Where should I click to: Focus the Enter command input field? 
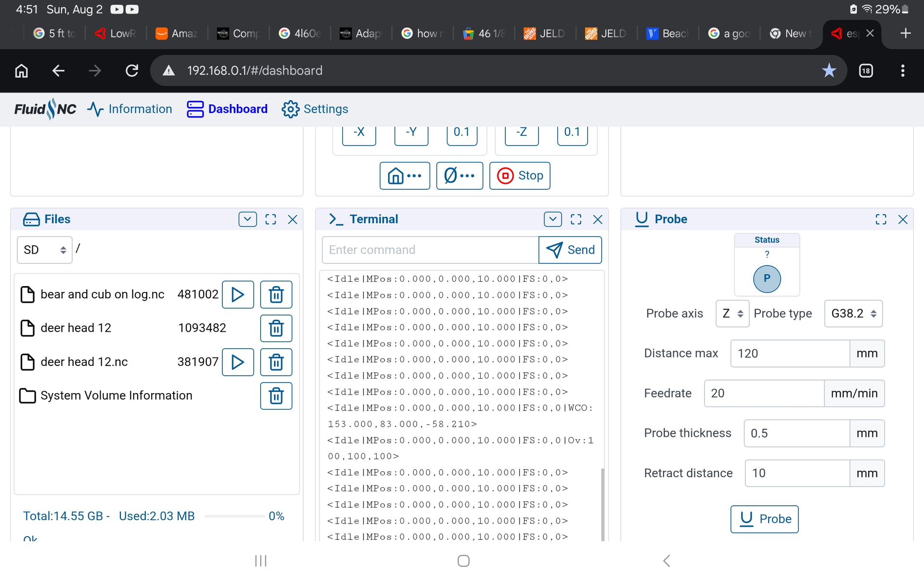coord(430,250)
